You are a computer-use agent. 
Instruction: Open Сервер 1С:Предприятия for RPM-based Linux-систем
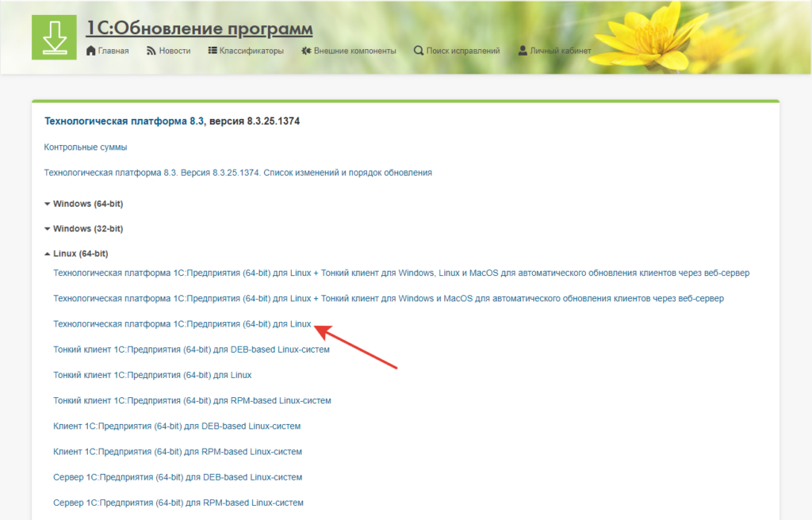(178, 503)
